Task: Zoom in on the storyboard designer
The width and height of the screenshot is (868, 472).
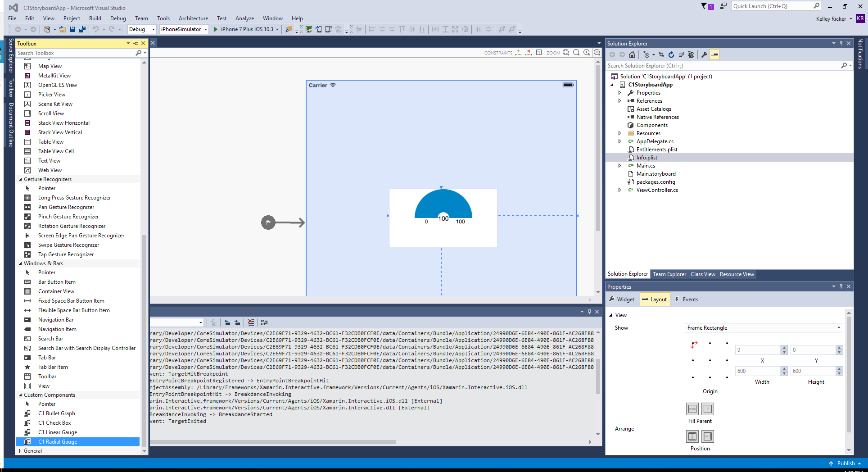Action: click(x=587, y=53)
